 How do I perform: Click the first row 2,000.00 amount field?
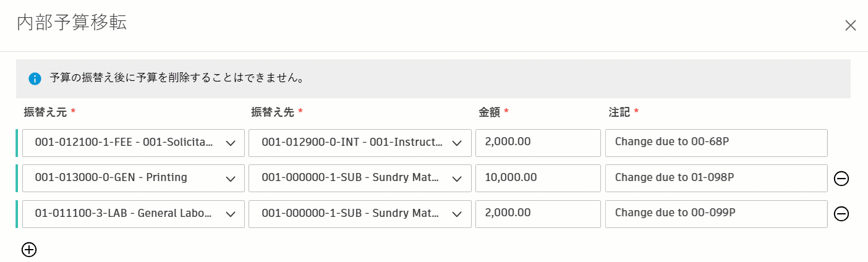538,143
